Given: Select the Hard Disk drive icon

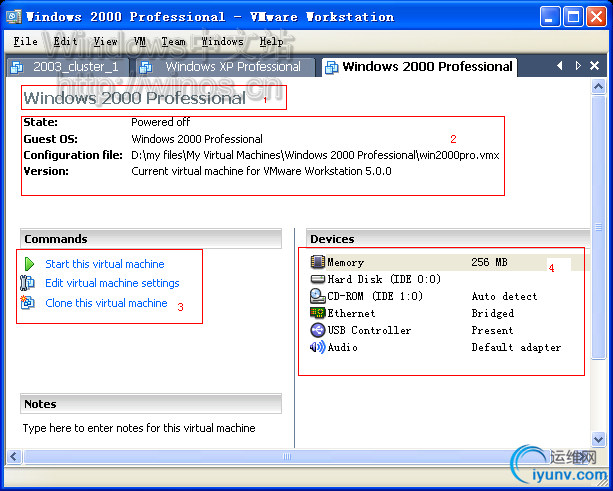Looking at the screenshot, I should (317, 279).
